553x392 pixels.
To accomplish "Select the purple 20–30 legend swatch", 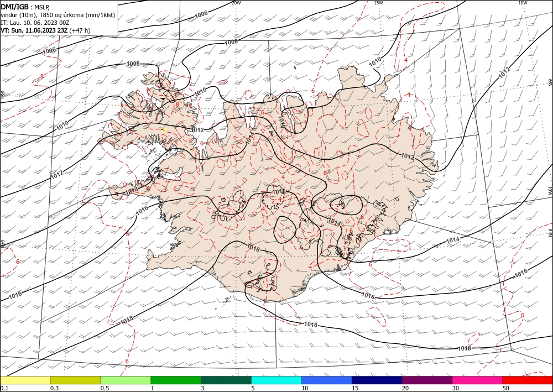I will pyautogui.click(x=427, y=380).
